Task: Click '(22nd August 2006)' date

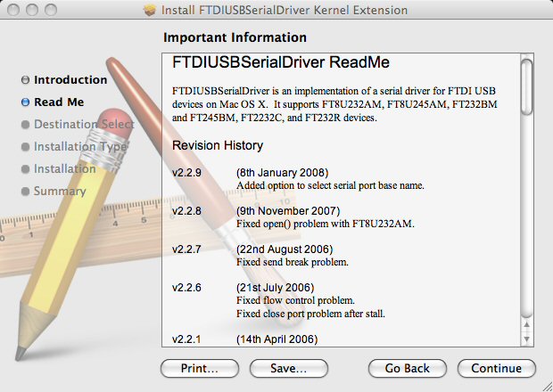Action: pos(285,249)
